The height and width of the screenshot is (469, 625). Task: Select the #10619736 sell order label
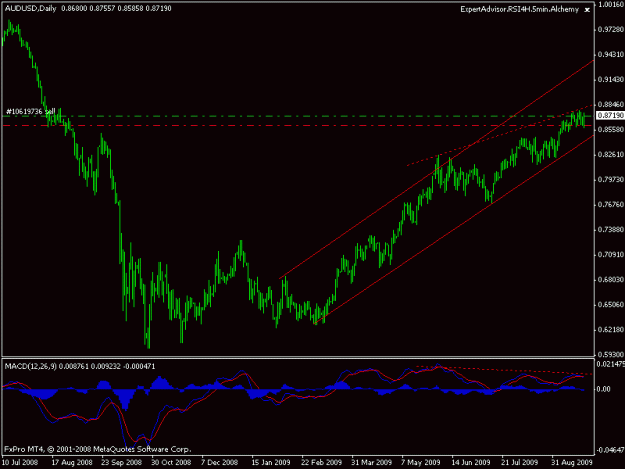[31, 112]
